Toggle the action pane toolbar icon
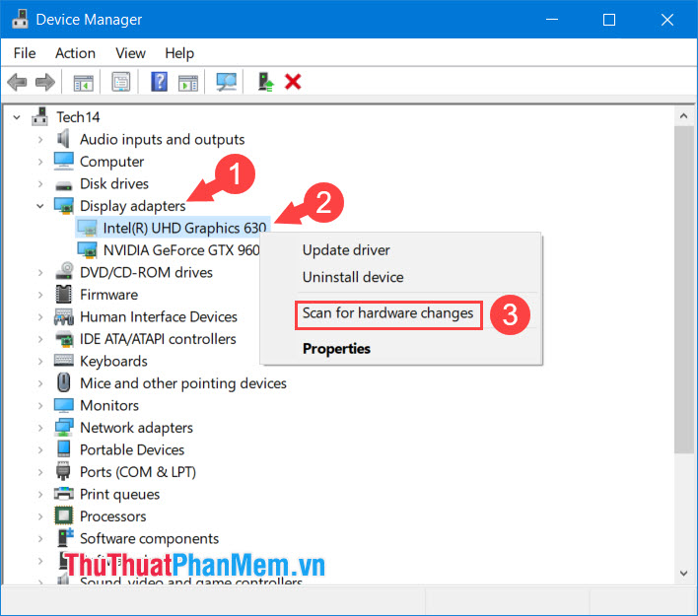 pyautogui.click(x=188, y=83)
